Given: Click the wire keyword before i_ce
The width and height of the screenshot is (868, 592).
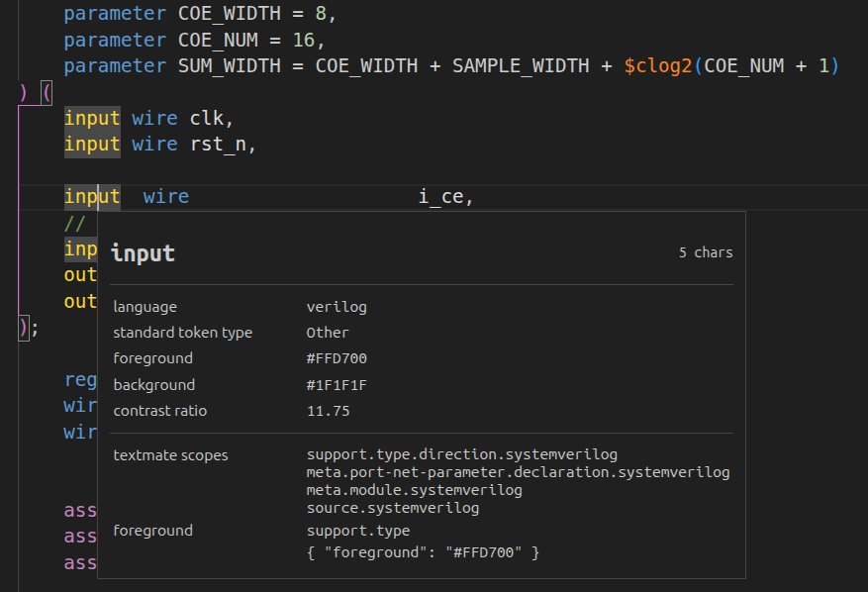Looking at the screenshot, I should coord(165,196).
